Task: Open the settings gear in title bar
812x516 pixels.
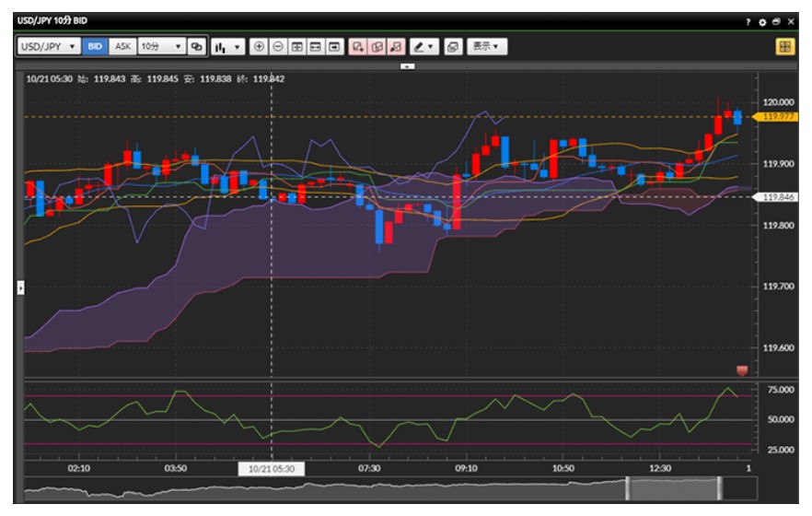Action: tap(762, 20)
